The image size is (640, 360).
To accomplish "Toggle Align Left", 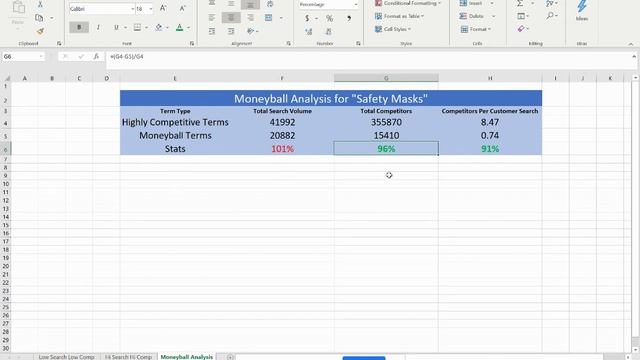I will (x=211, y=18).
